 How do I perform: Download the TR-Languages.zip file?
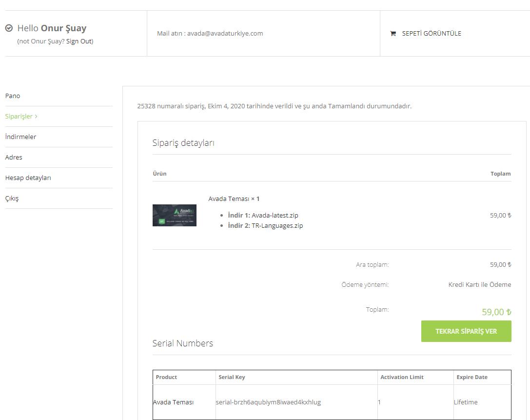(x=277, y=225)
